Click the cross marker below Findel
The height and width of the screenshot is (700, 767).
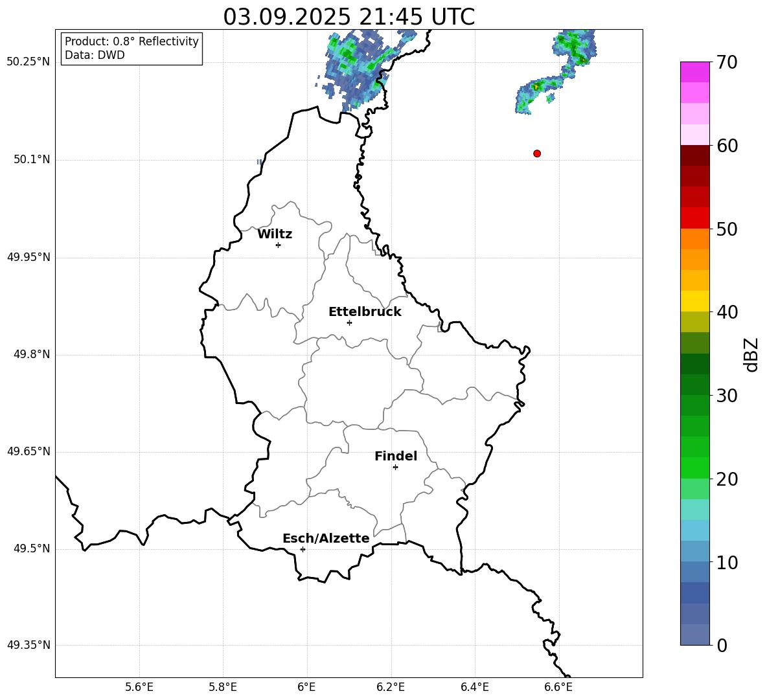(395, 468)
